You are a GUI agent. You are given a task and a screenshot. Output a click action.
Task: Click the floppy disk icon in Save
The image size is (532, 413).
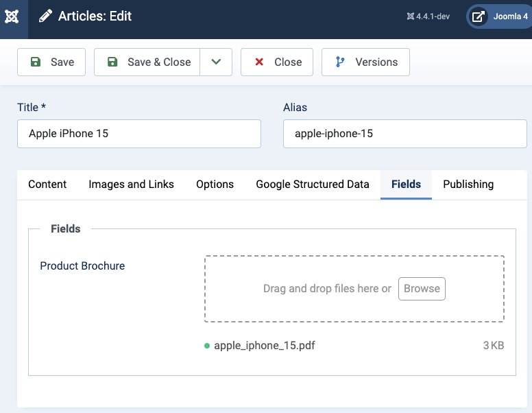(x=36, y=62)
